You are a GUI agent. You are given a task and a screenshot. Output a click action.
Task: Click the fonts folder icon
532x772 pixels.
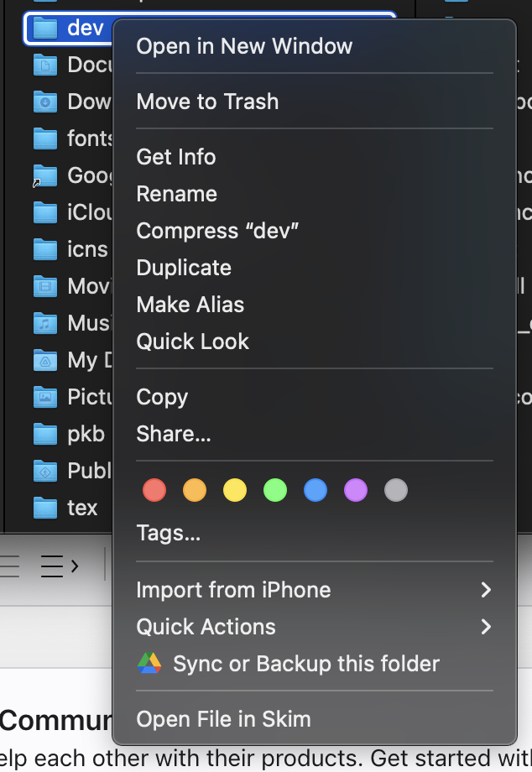pyautogui.click(x=44, y=138)
